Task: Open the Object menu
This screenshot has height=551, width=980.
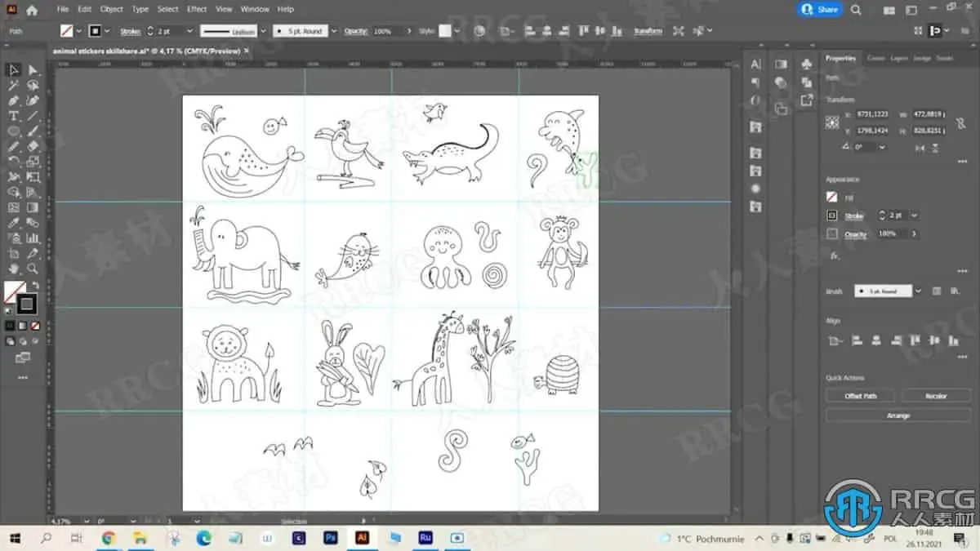Action: point(112,10)
